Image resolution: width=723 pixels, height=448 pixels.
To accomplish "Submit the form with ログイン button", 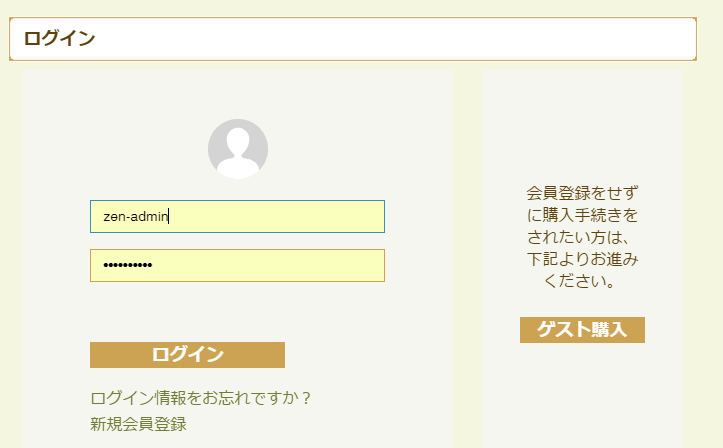I will (187, 355).
